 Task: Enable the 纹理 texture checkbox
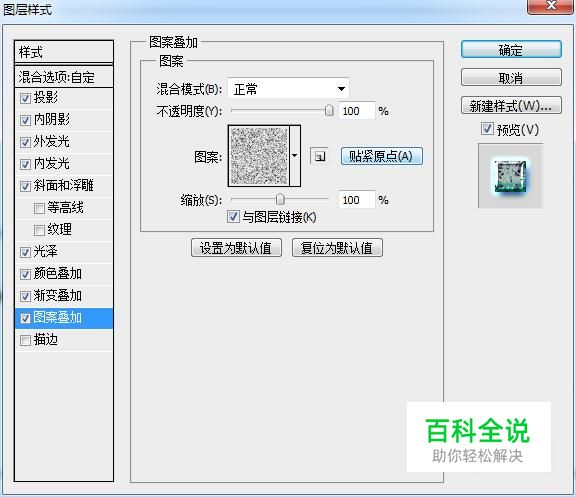(x=39, y=230)
